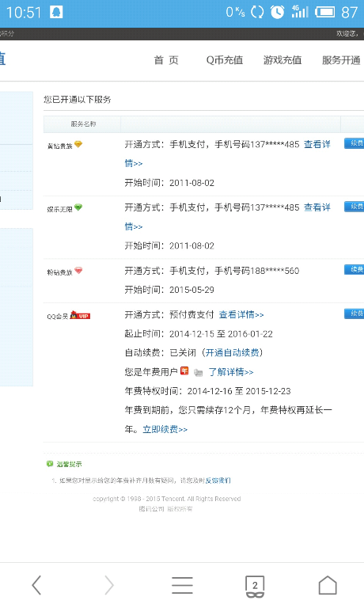Tap the yellow diamond icon for 黄钻贵族

(x=78, y=144)
